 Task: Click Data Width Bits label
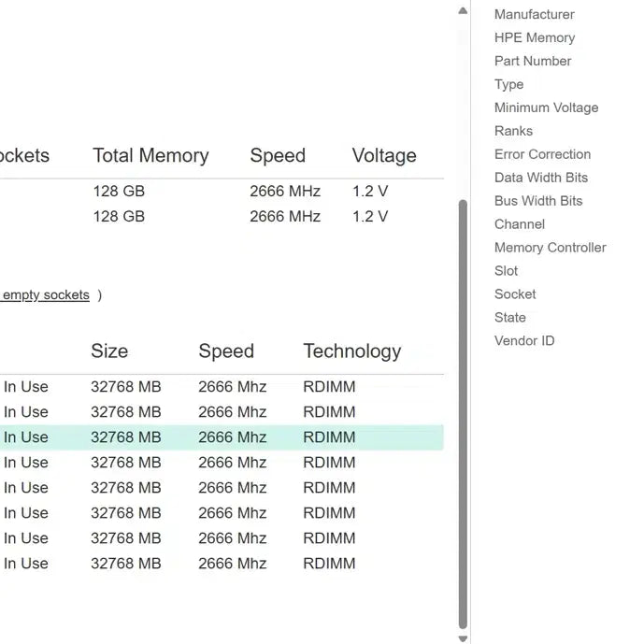point(541,178)
